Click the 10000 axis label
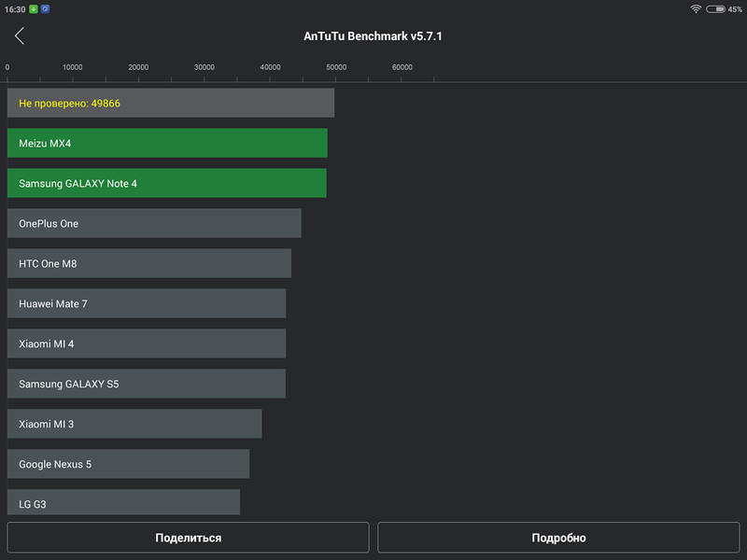Image resolution: width=747 pixels, height=560 pixels. [73, 67]
